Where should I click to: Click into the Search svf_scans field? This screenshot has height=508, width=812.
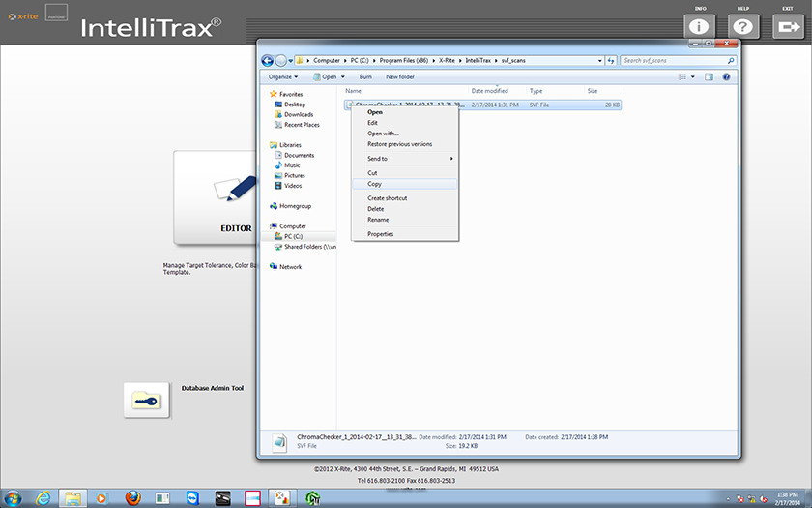(x=678, y=61)
